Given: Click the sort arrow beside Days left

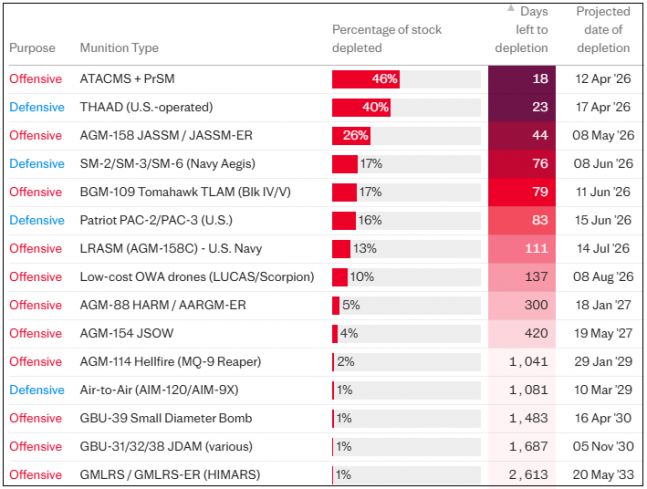Looking at the screenshot, I should [x=511, y=8].
